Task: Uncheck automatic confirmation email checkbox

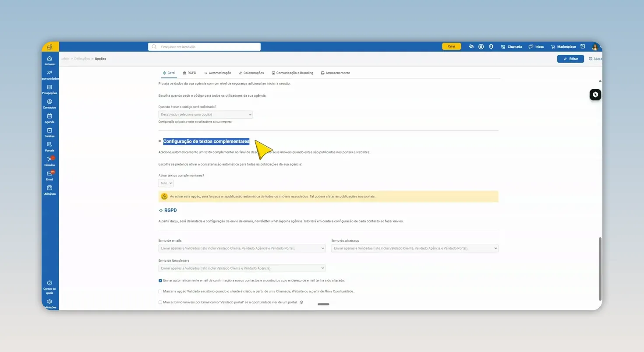Action: (x=160, y=280)
